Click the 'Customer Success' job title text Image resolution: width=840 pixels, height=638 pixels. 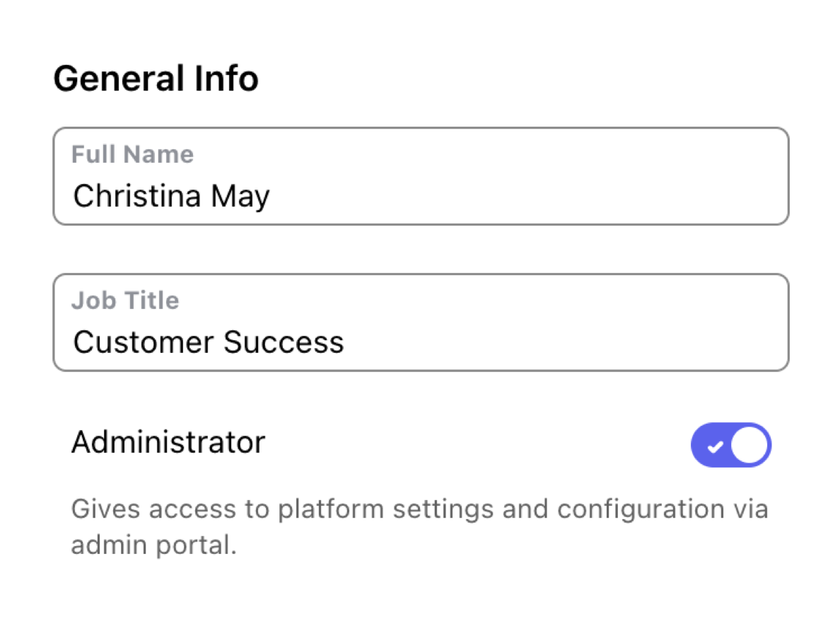(209, 342)
